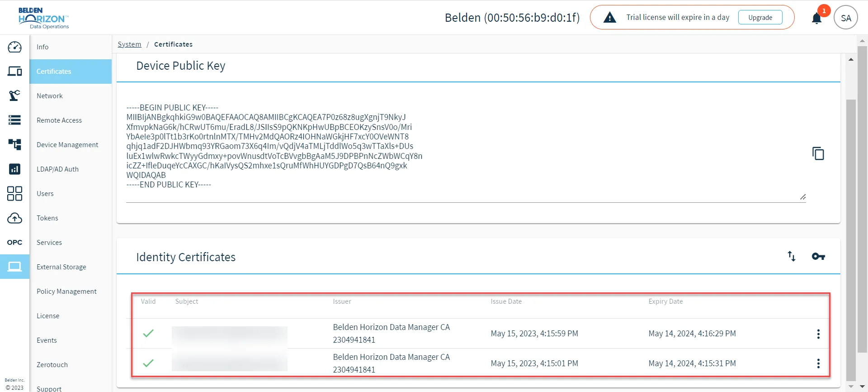
Task: Open Policy Management page
Action: [71, 291]
